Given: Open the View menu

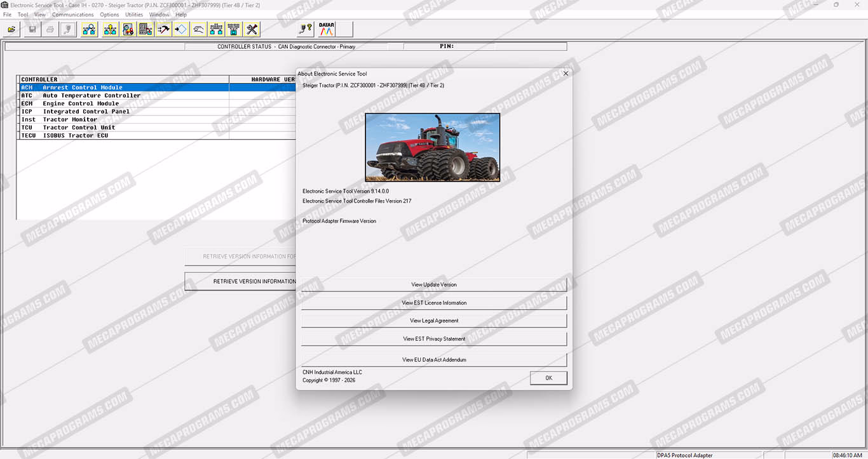Looking at the screenshot, I should point(40,15).
